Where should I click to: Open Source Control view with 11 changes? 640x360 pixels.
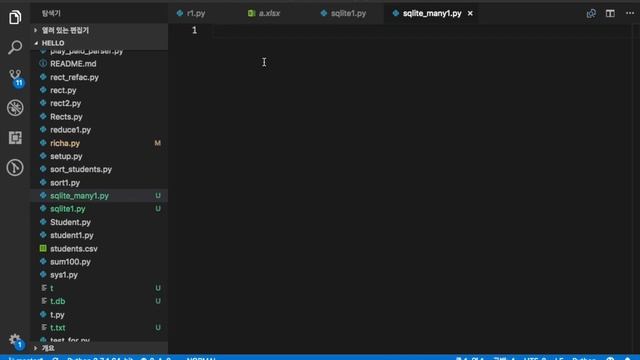(16, 78)
